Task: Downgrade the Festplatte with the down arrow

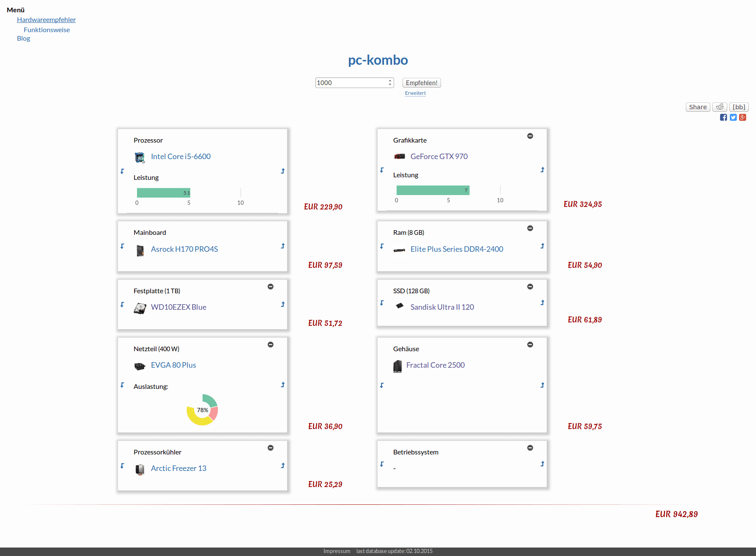Action: pos(122,305)
